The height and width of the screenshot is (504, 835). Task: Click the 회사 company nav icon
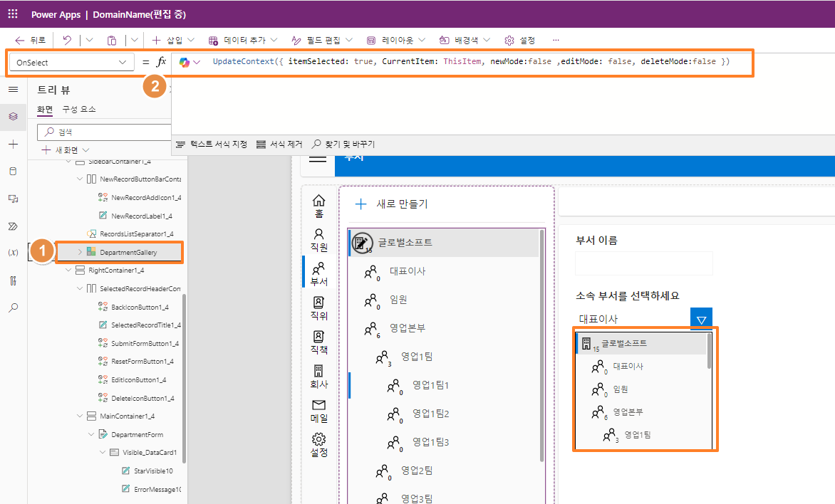(318, 377)
